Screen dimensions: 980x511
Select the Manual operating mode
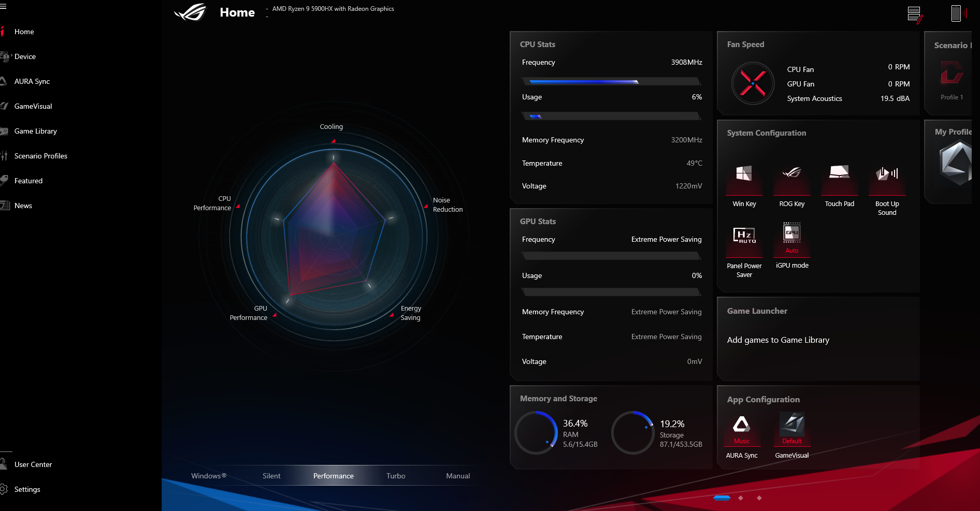pos(458,476)
